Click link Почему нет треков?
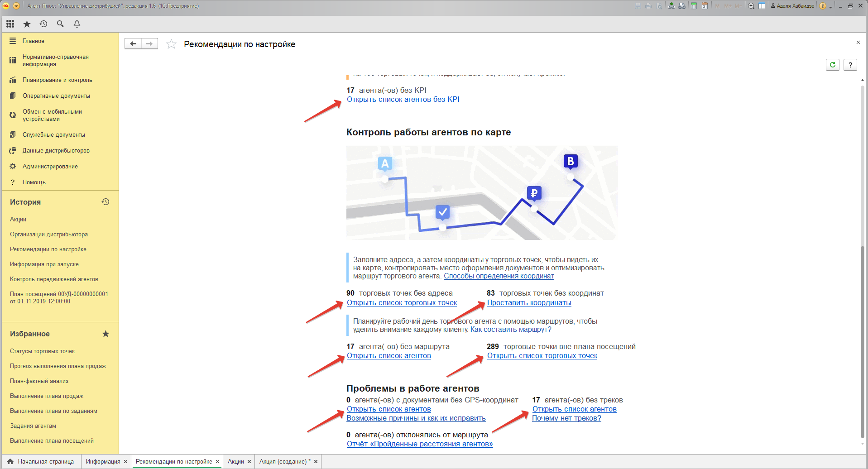Viewport: 868px width, 469px height. pyautogui.click(x=566, y=418)
